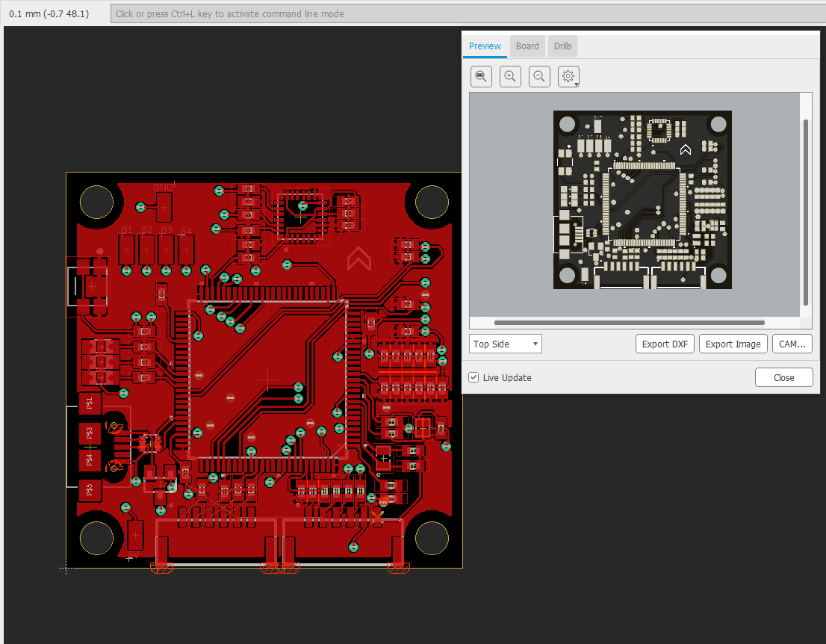Viewport: 826px width, 644px height.
Task: Select the zoom out magnifier icon
Action: [539, 75]
